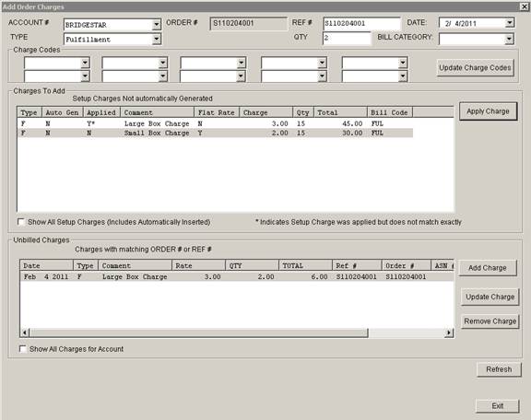Screen dimensions: 531x420
Task: Click the Add Charge button
Action: [x=488, y=268]
